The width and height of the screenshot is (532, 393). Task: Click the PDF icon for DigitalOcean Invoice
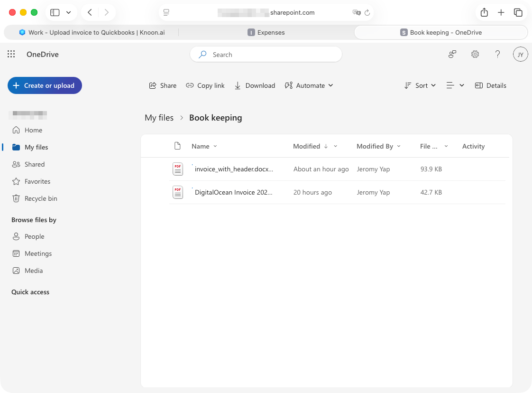coord(177,192)
